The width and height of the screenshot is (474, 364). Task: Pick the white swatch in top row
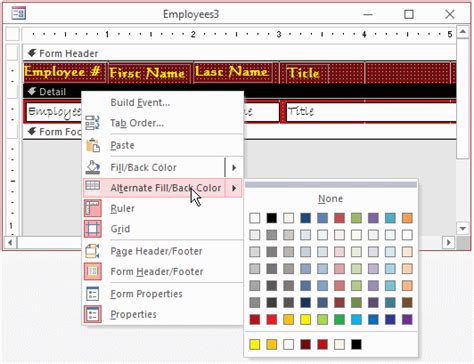pos(255,218)
